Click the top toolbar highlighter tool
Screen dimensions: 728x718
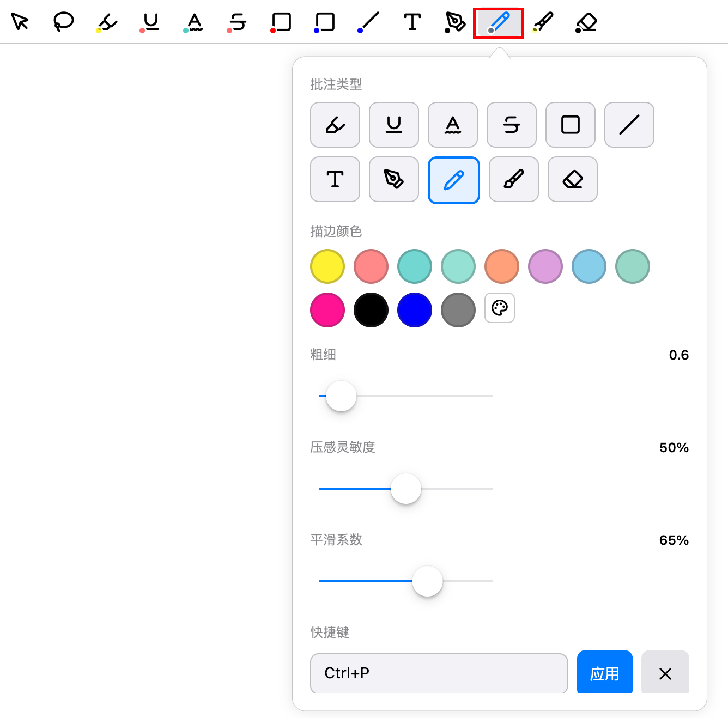click(x=107, y=22)
